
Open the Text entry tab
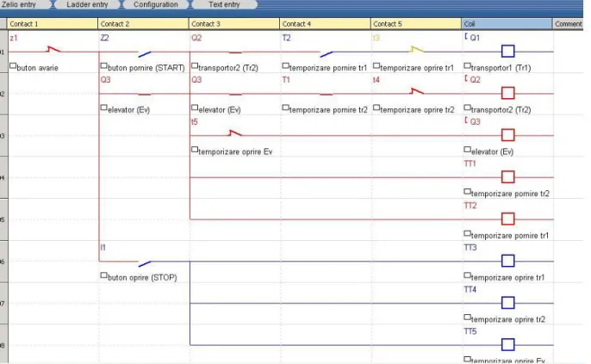pyautogui.click(x=224, y=4)
